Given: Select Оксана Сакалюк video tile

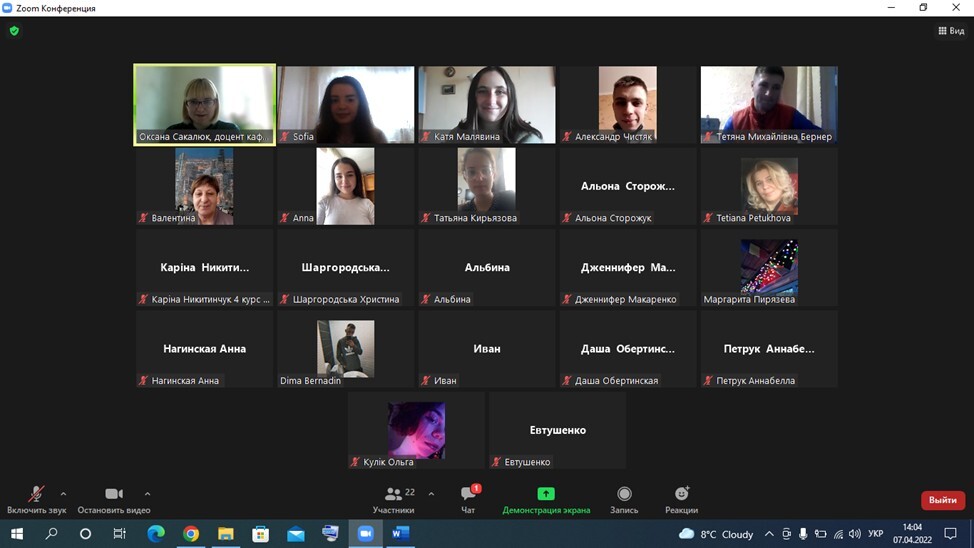Looking at the screenshot, I should [x=204, y=105].
